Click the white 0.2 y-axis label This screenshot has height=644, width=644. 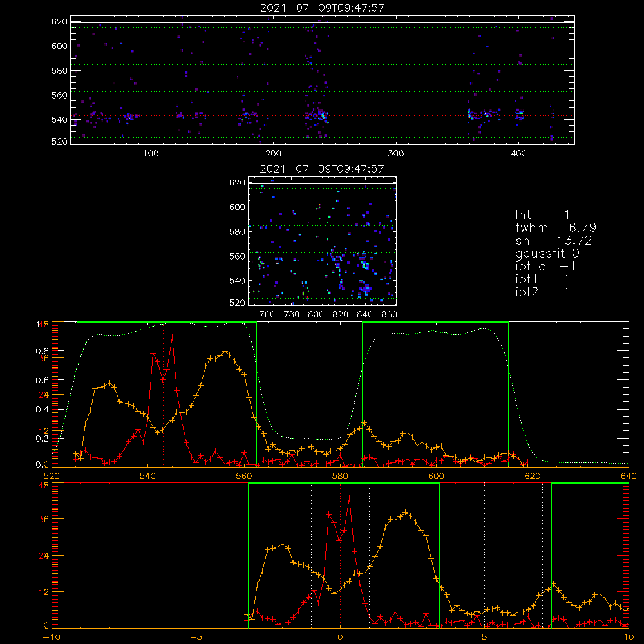coord(42,439)
